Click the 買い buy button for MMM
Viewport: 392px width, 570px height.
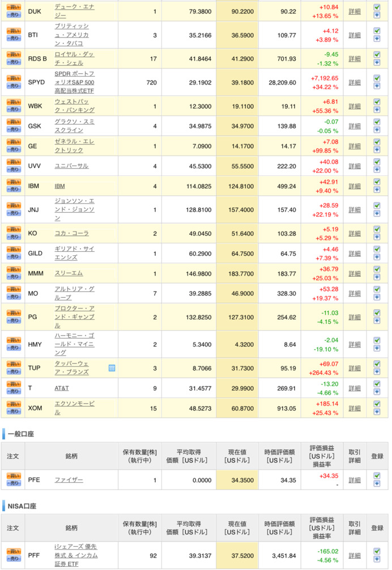point(14,269)
